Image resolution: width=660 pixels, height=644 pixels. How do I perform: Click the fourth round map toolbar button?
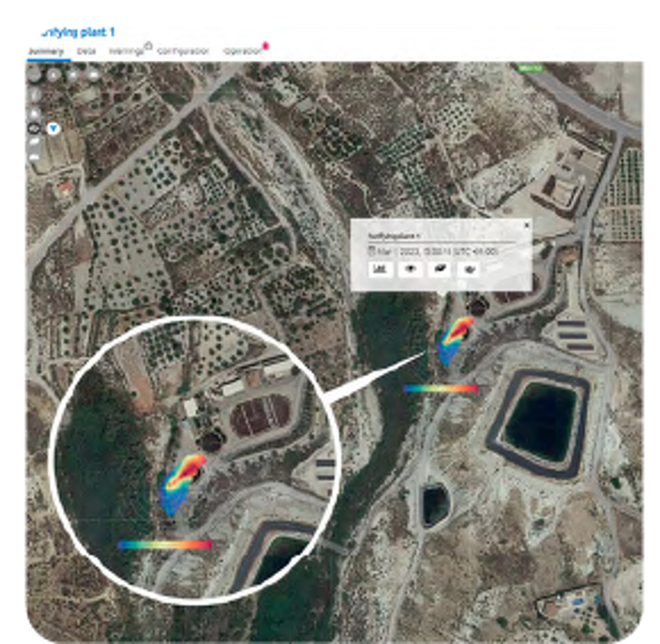tap(93, 75)
